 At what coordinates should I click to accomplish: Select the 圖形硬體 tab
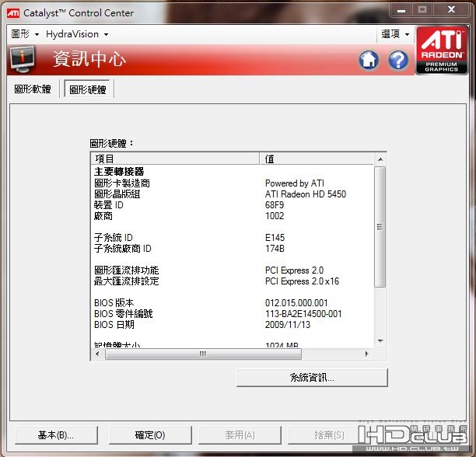click(x=87, y=89)
